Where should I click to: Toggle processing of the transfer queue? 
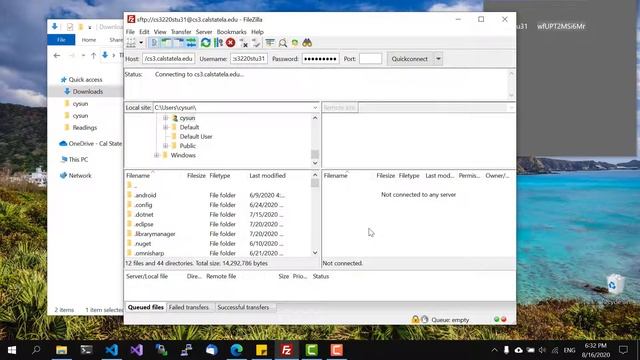(x=218, y=42)
